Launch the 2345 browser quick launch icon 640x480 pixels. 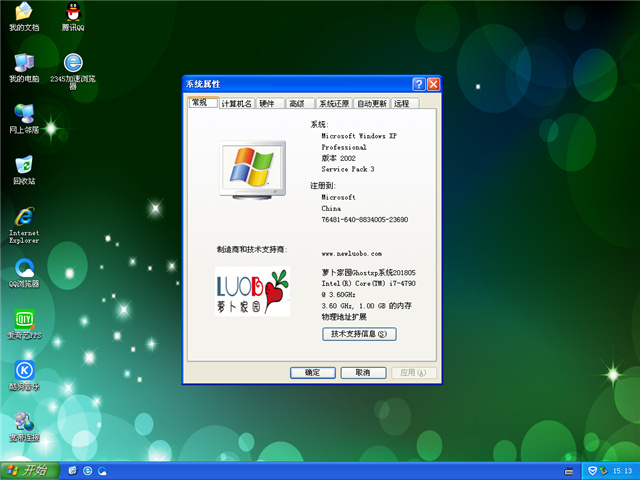[87, 471]
